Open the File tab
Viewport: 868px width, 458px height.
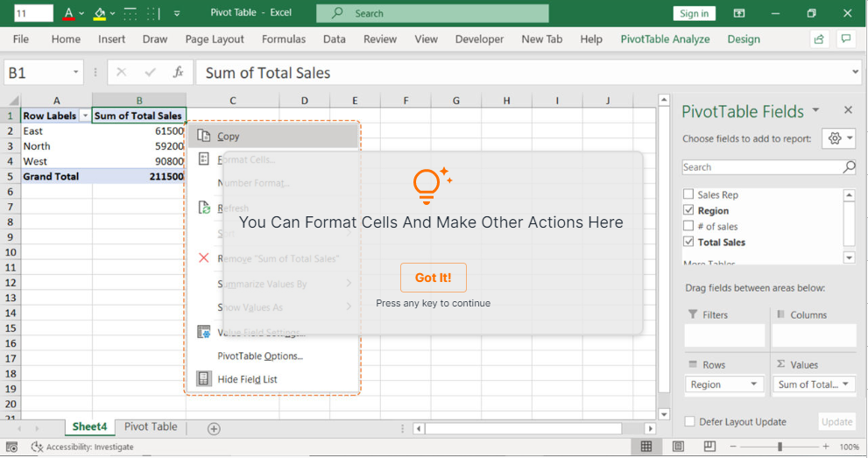pos(20,39)
